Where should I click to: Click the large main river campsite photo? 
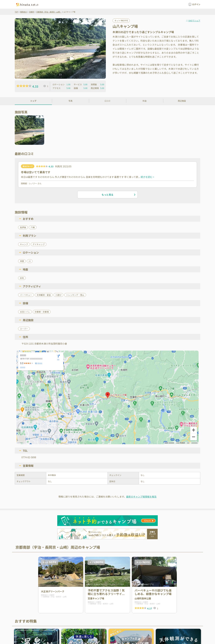click(60, 48)
